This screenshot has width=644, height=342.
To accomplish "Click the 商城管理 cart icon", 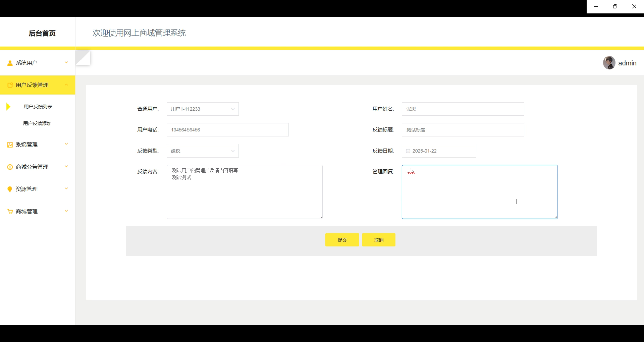I will pos(10,212).
